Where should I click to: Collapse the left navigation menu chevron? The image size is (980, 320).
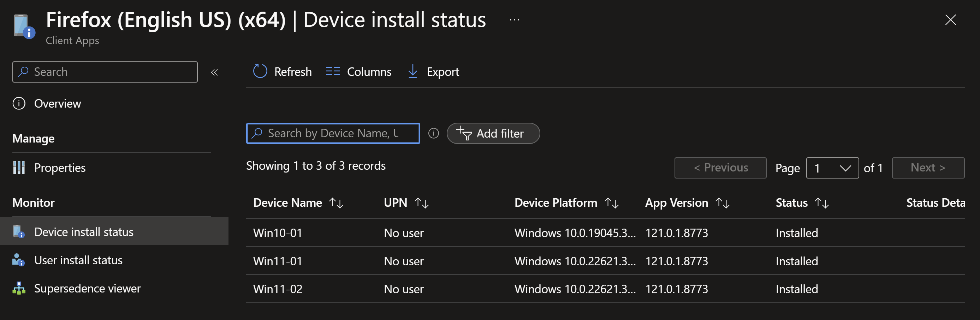[x=215, y=72]
